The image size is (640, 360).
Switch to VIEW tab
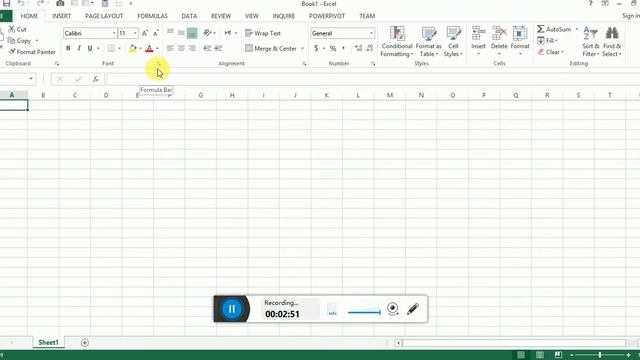pos(251,16)
